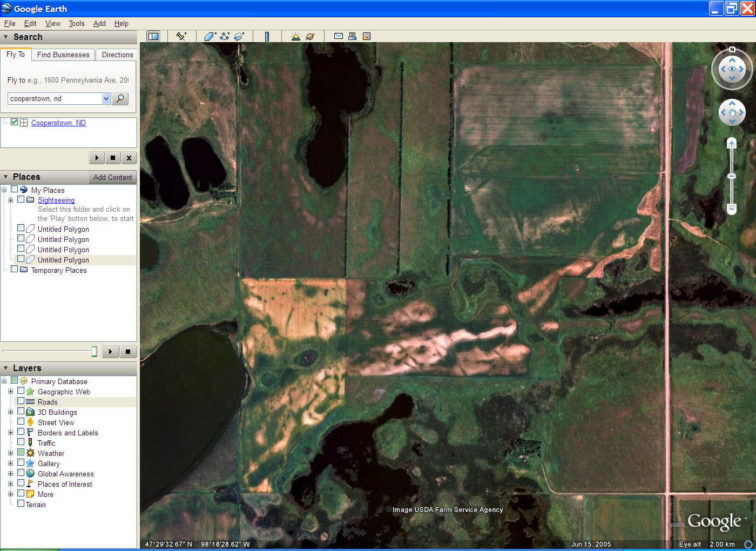The height and width of the screenshot is (551, 756).
Task: Check the Sightseeing folder checkbox
Action: 21,199
